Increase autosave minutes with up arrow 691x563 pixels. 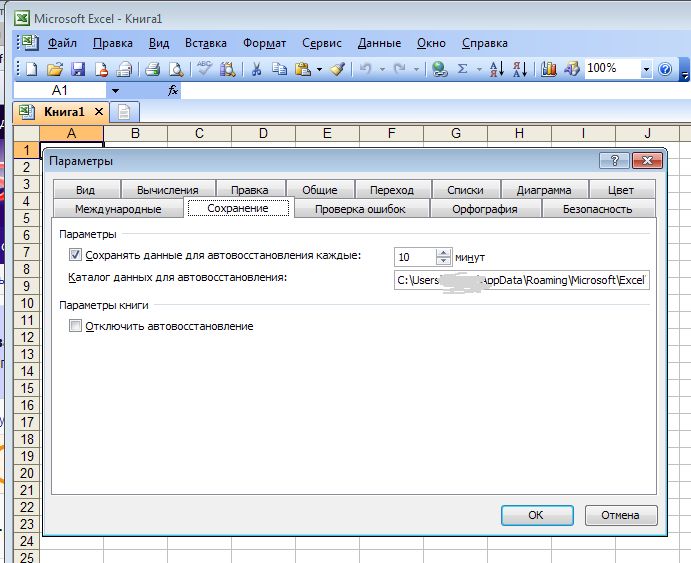click(443, 252)
